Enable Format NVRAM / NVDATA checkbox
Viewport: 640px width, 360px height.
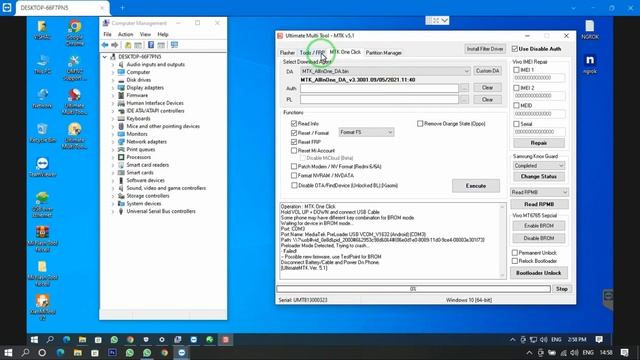tap(294, 176)
